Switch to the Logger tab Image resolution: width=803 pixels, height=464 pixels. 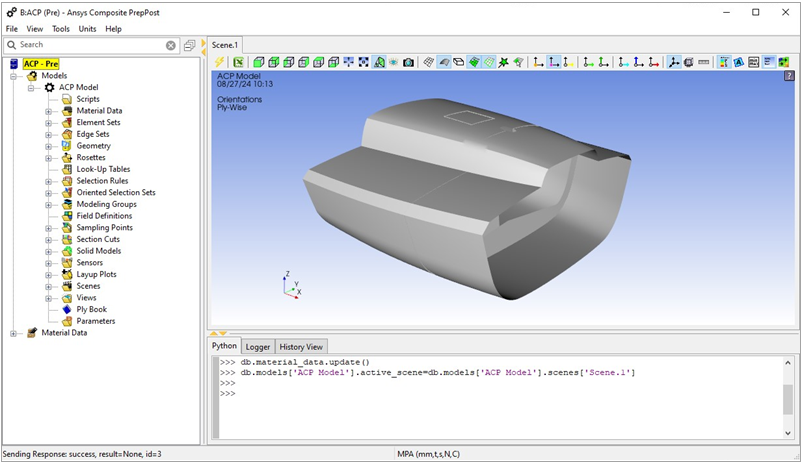[258, 347]
